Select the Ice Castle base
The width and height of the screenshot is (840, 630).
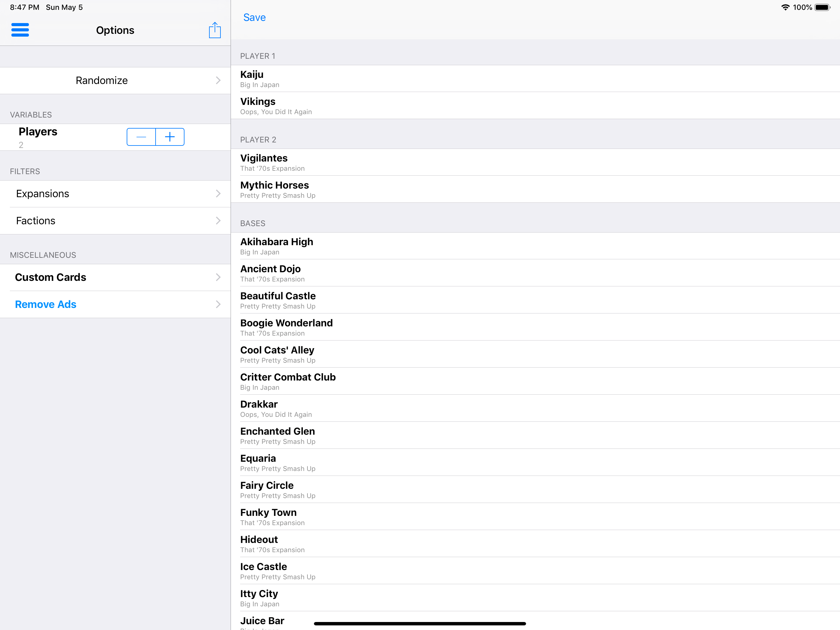click(535, 570)
